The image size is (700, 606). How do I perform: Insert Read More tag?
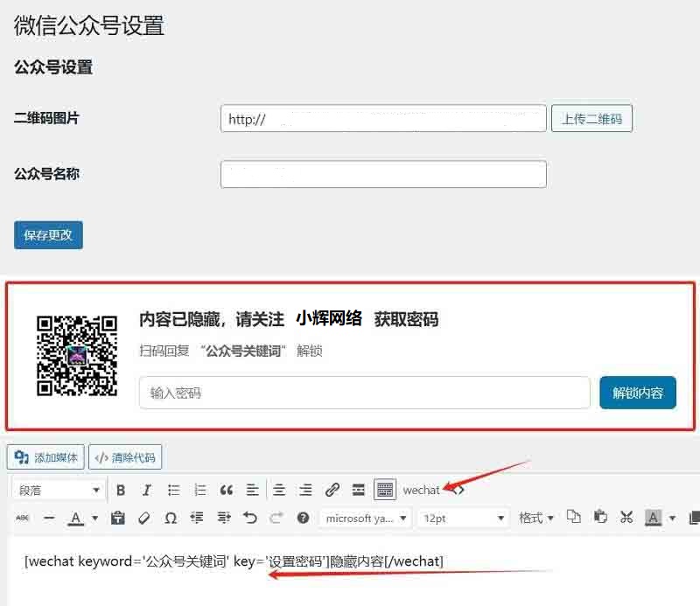pos(358,490)
